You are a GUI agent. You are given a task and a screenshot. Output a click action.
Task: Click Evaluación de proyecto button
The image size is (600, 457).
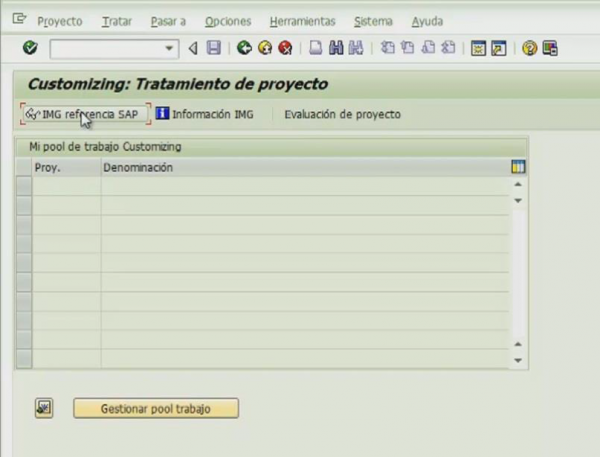pyautogui.click(x=342, y=114)
